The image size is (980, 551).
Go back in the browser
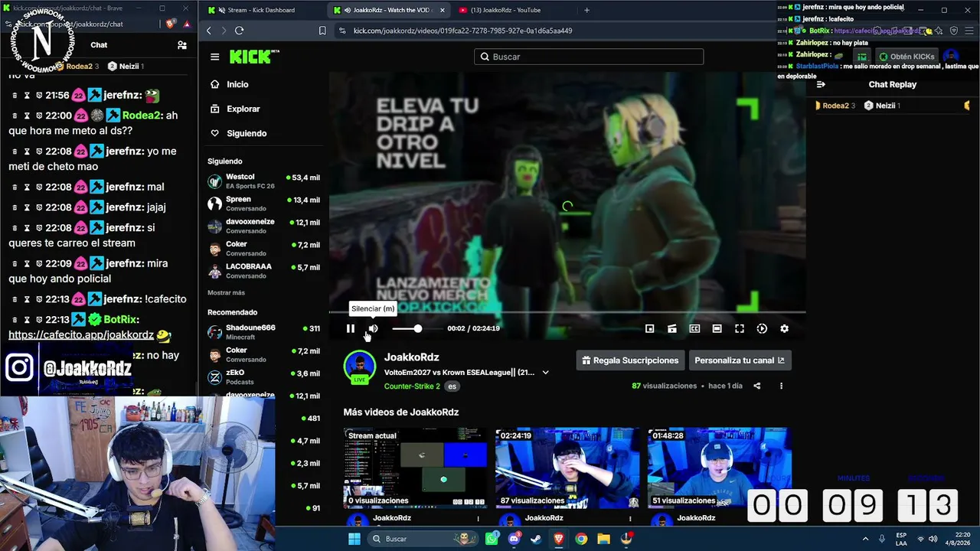[x=209, y=31]
